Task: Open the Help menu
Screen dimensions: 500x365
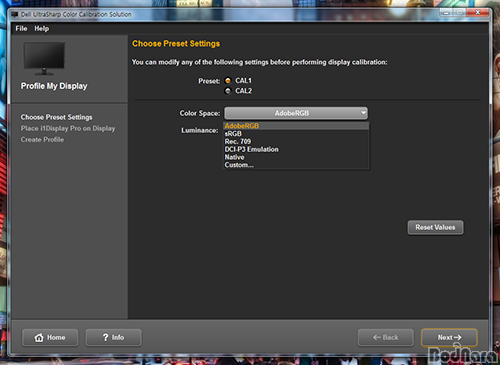Action: click(42, 29)
